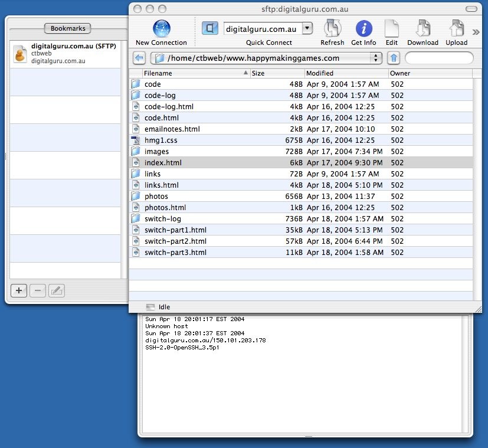The width and height of the screenshot is (488, 448).
Task: Click the photos.html file icon
Action: pyautogui.click(x=136, y=207)
